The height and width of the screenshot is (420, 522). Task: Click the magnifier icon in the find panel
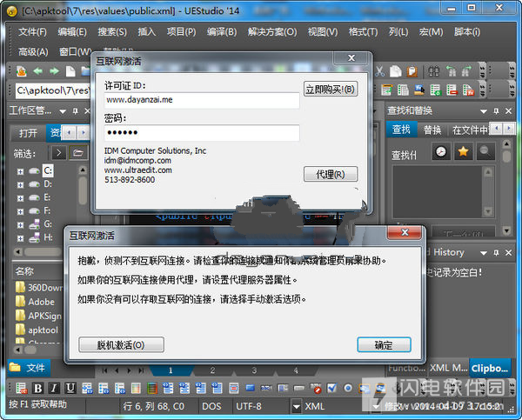click(485, 152)
